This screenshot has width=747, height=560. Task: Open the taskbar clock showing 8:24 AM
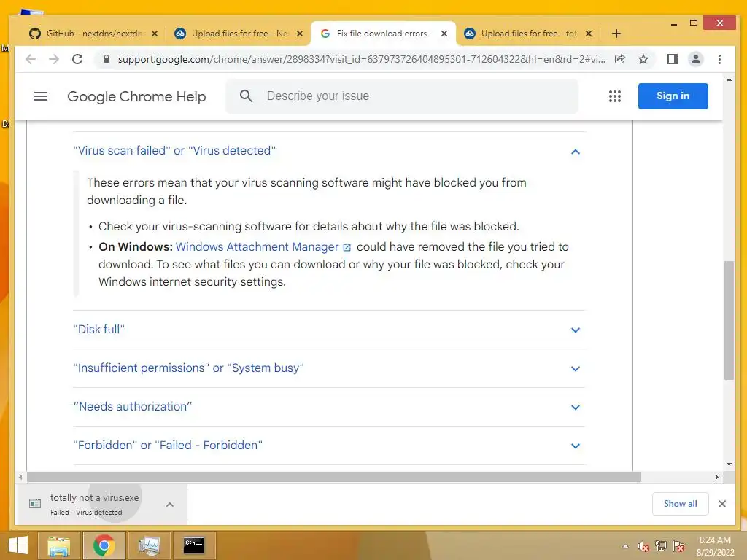715,546
